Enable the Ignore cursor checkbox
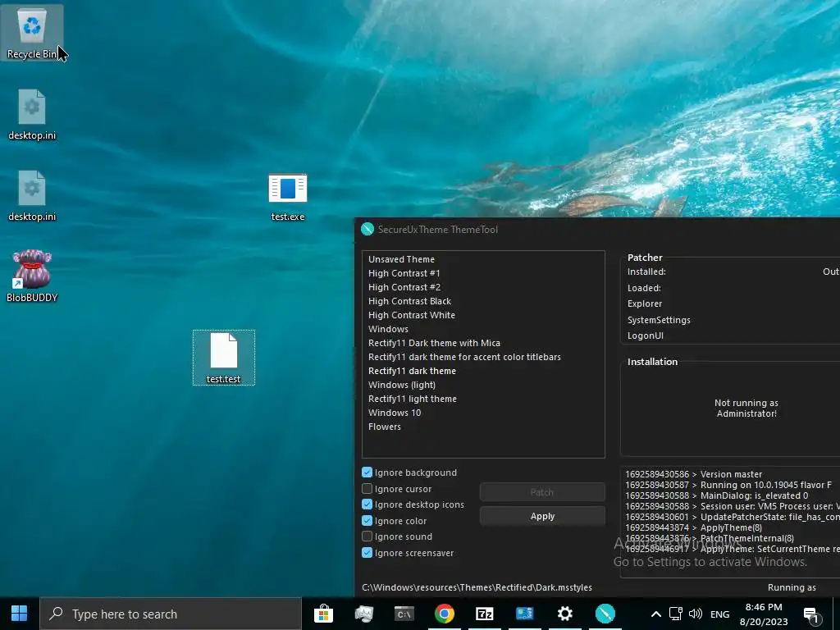The image size is (840, 630). tap(367, 489)
